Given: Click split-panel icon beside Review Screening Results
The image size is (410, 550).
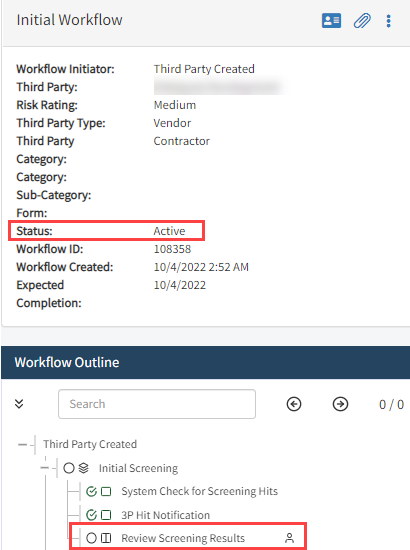Looking at the screenshot, I should click(106, 538).
